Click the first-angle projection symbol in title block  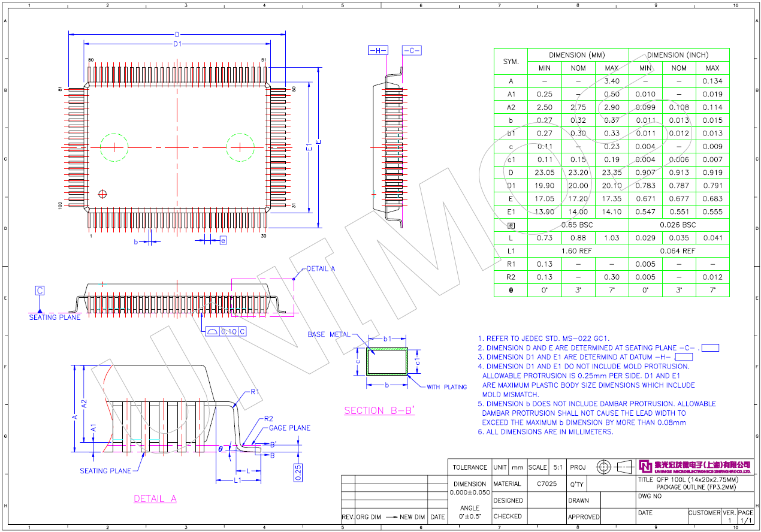click(x=615, y=467)
